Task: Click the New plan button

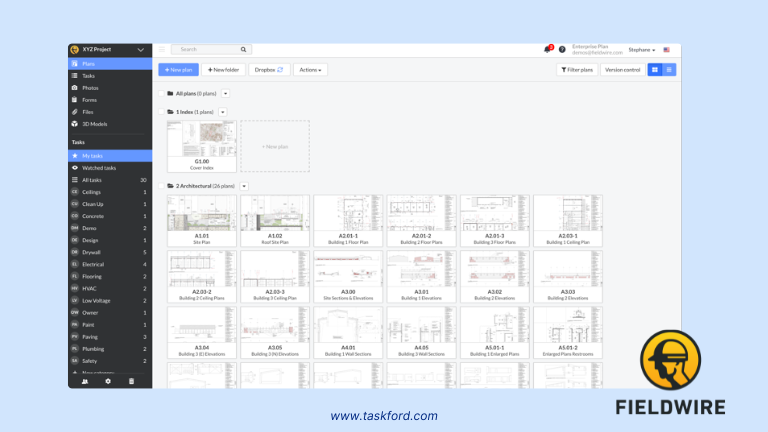Action: 178,69
